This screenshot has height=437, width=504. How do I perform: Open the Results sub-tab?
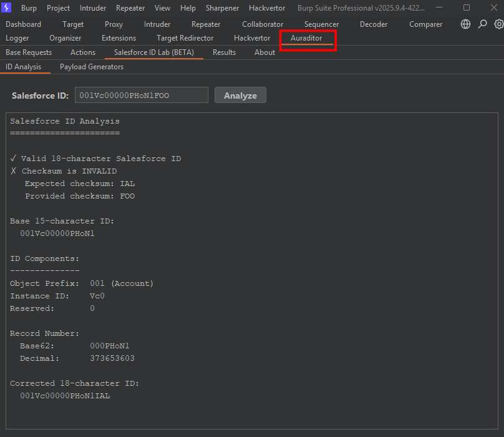click(224, 52)
